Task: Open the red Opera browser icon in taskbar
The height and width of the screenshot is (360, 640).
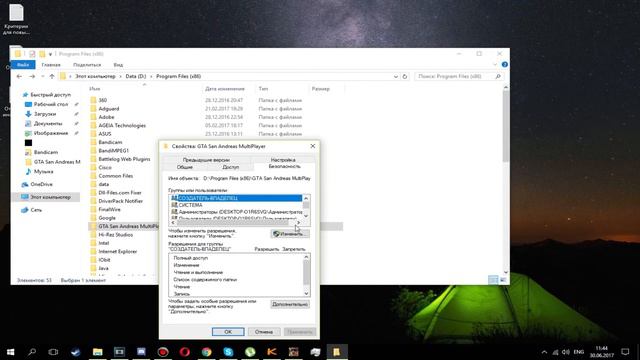Action: [x=184, y=351]
